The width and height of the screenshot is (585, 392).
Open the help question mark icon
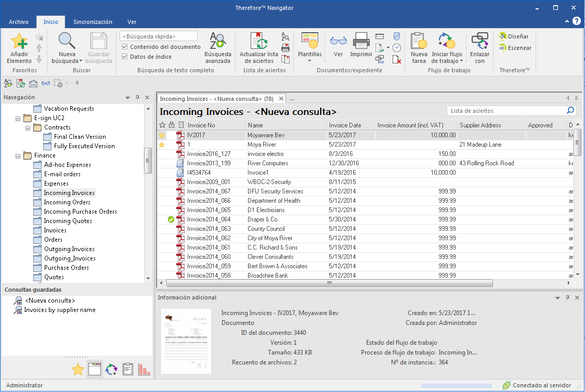(x=576, y=21)
